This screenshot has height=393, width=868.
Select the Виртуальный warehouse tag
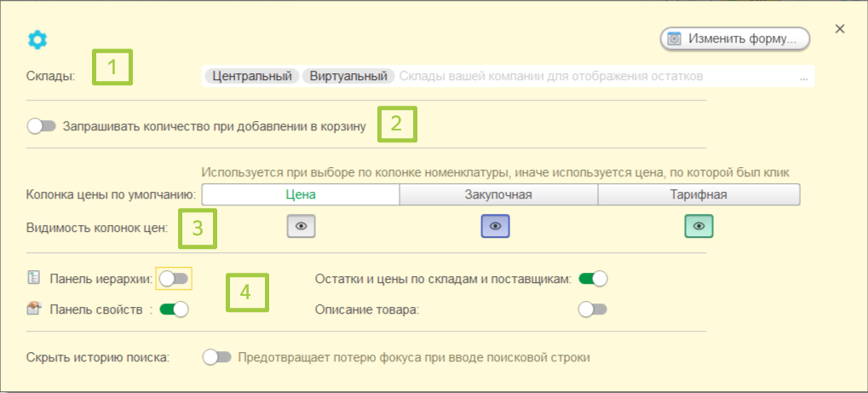pyautogui.click(x=348, y=76)
